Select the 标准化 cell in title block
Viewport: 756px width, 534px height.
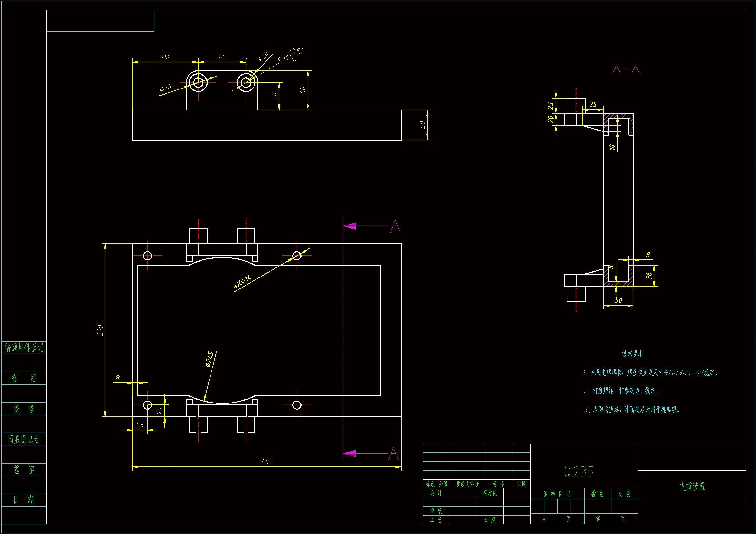click(x=490, y=493)
